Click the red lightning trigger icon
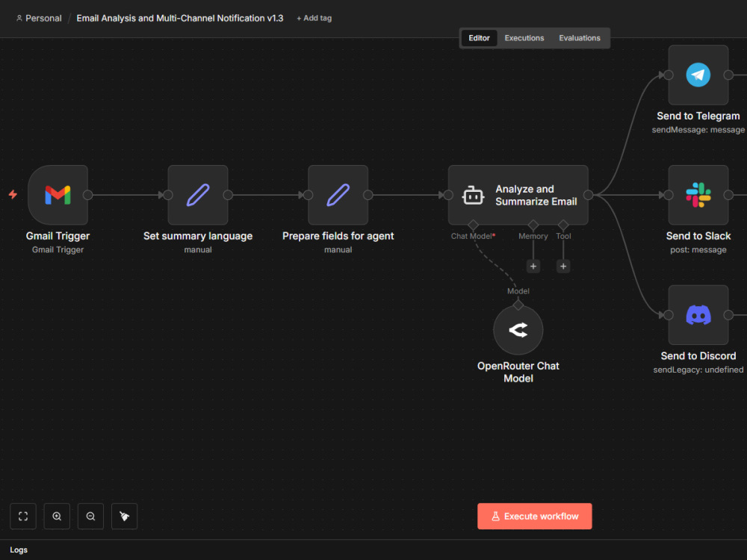This screenshot has height=560, width=747. pyautogui.click(x=13, y=194)
